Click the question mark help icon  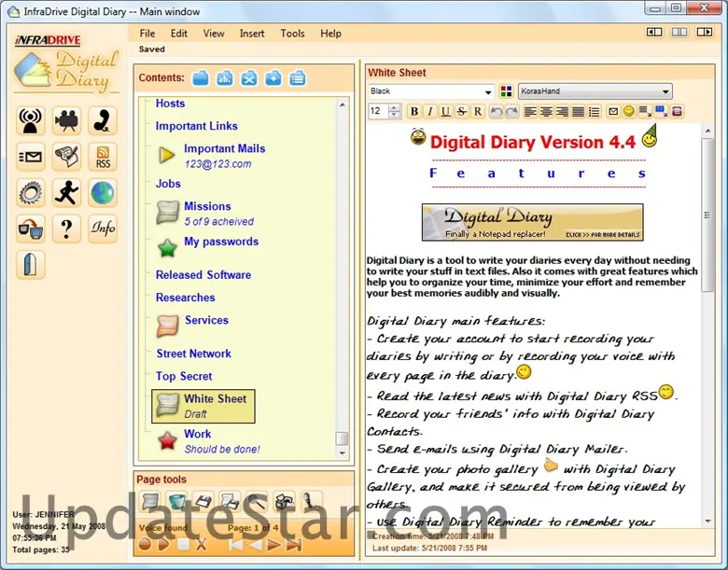(66, 229)
